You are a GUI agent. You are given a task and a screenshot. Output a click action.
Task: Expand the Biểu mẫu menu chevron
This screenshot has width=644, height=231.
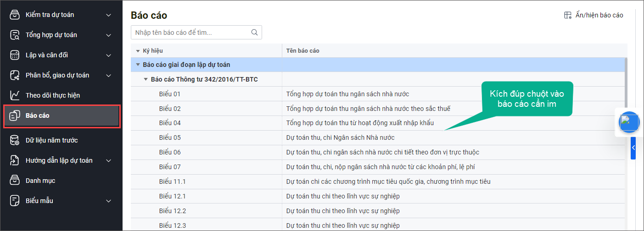coord(108,201)
